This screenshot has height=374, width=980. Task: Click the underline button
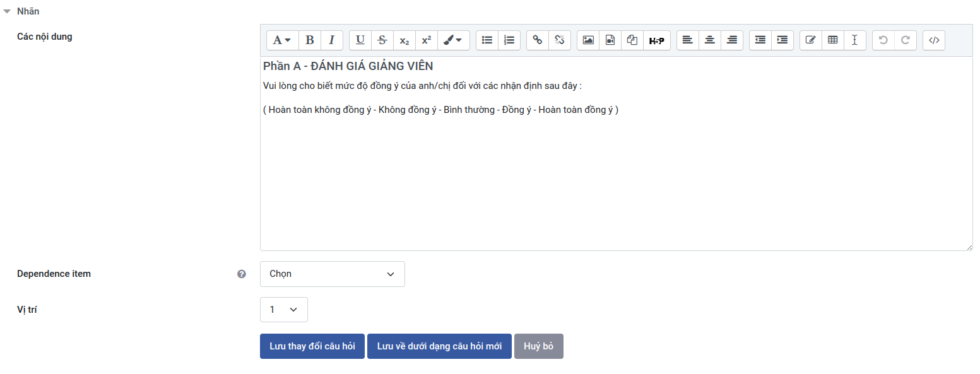tap(360, 40)
